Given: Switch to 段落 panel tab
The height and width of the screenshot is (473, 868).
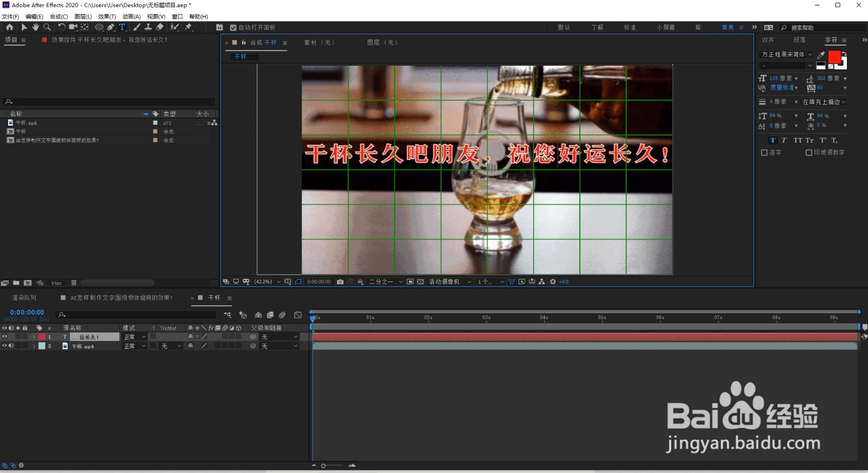Looking at the screenshot, I should pyautogui.click(x=799, y=40).
